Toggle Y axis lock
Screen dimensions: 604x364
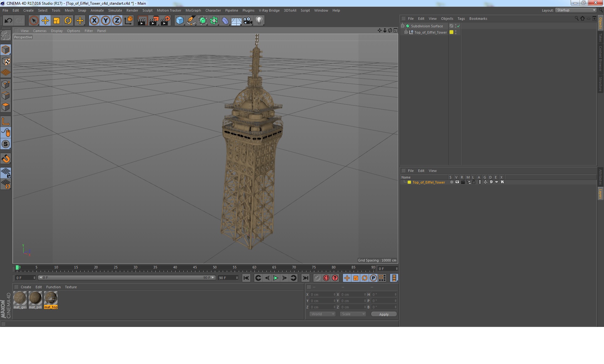(x=106, y=21)
